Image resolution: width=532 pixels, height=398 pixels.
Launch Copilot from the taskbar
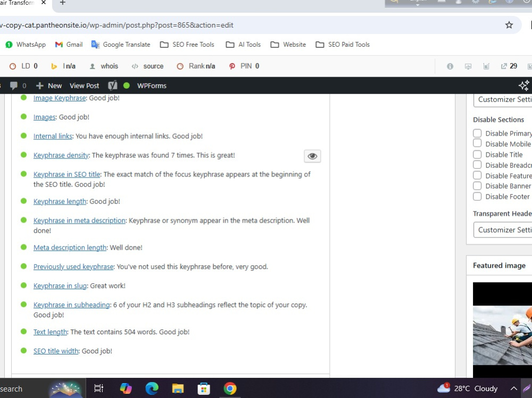click(x=126, y=388)
